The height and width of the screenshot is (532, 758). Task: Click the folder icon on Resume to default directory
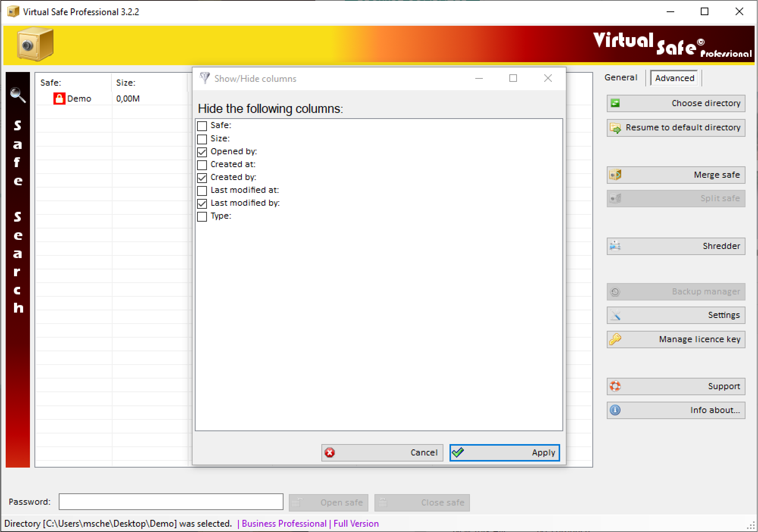[x=615, y=128]
